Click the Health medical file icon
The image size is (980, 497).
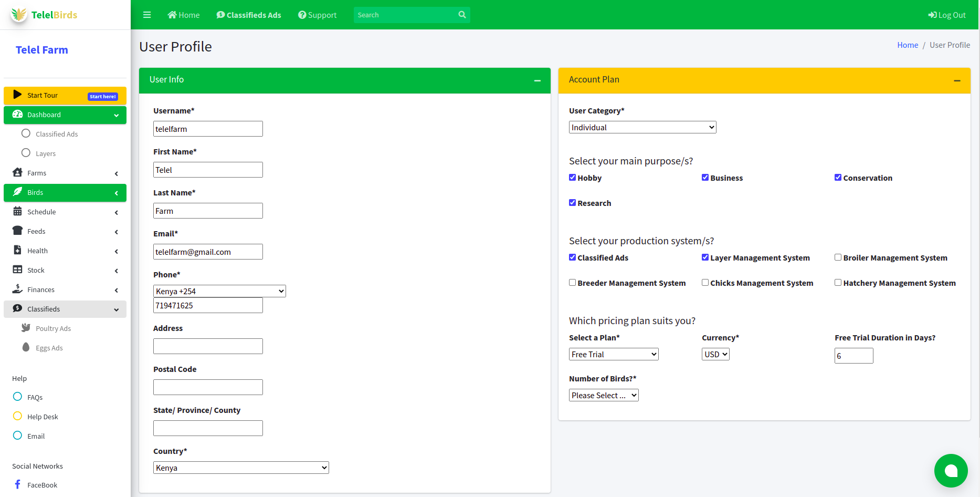point(17,251)
